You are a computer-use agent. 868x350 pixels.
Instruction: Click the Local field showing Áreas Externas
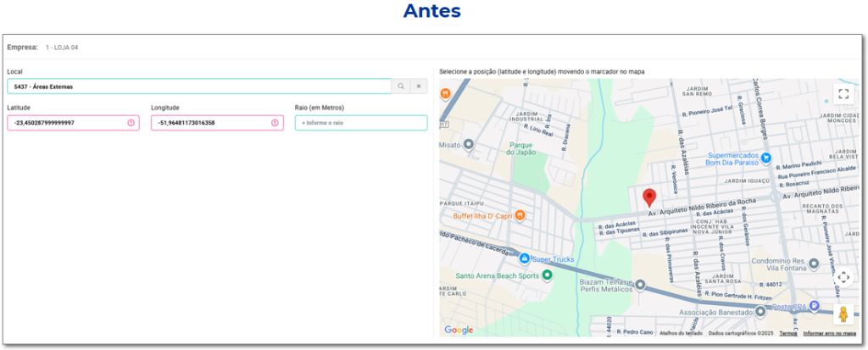[x=198, y=86]
